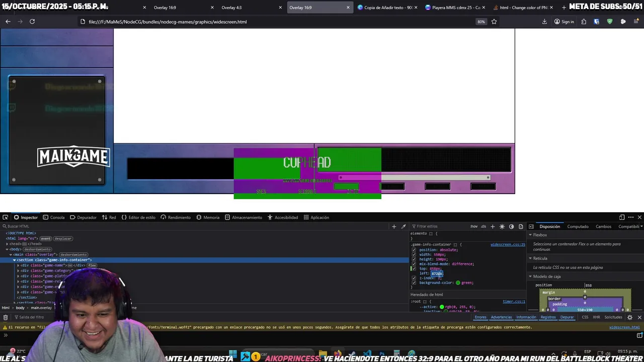Collapse the Retícula section
Screen dimensions: 644x362
(x=530, y=258)
